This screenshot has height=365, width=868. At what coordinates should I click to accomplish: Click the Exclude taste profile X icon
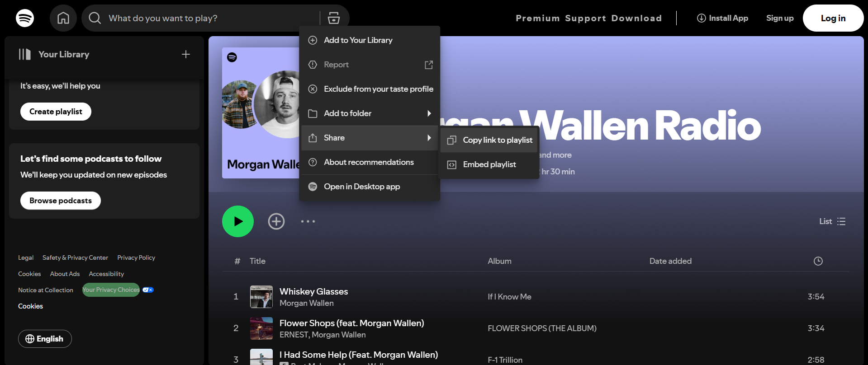313,89
